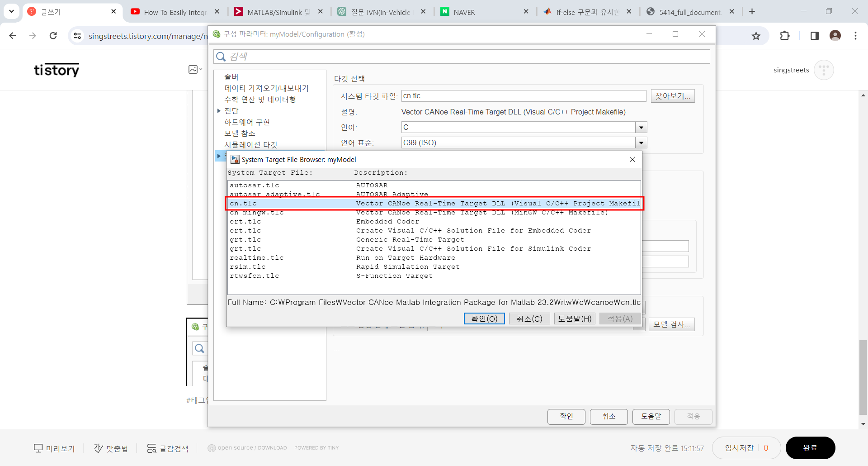Open Chrome three-dot menu

click(x=855, y=36)
